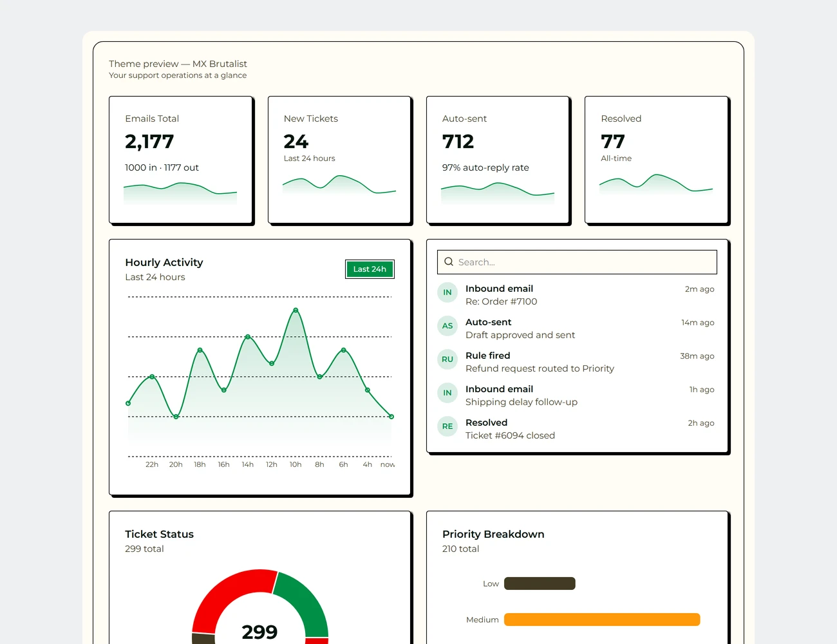Click the New Tickets card title
Image resolution: width=837 pixels, height=644 pixels.
[x=311, y=118]
